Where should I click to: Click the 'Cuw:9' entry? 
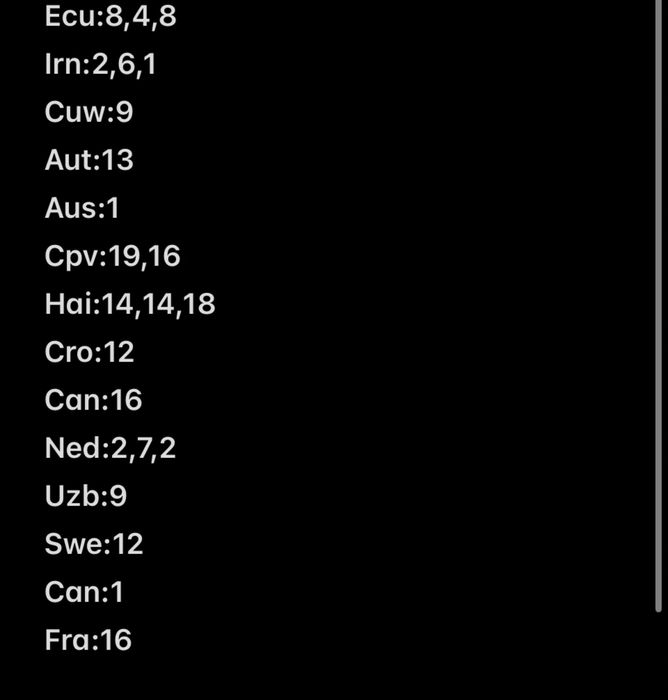(89, 112)
